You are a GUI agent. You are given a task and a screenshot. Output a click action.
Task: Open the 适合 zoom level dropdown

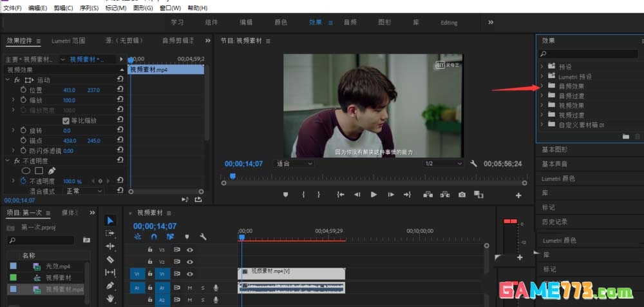point(294,163)
